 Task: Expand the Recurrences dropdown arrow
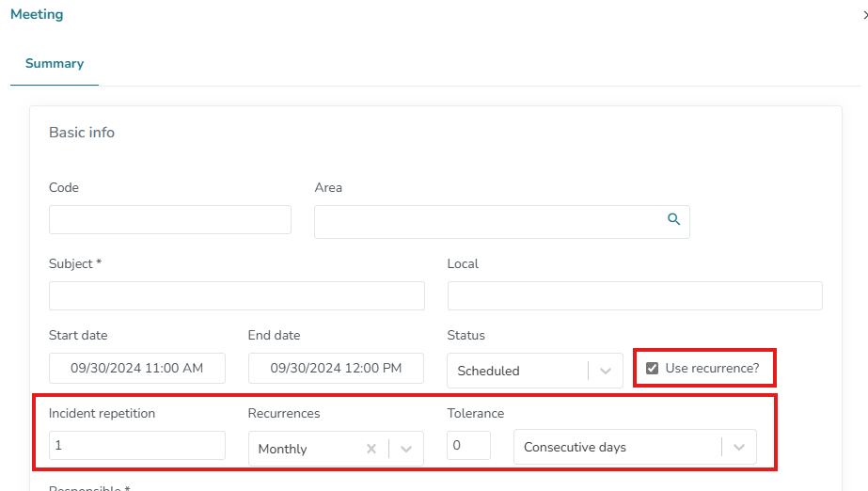click(406, 449)
